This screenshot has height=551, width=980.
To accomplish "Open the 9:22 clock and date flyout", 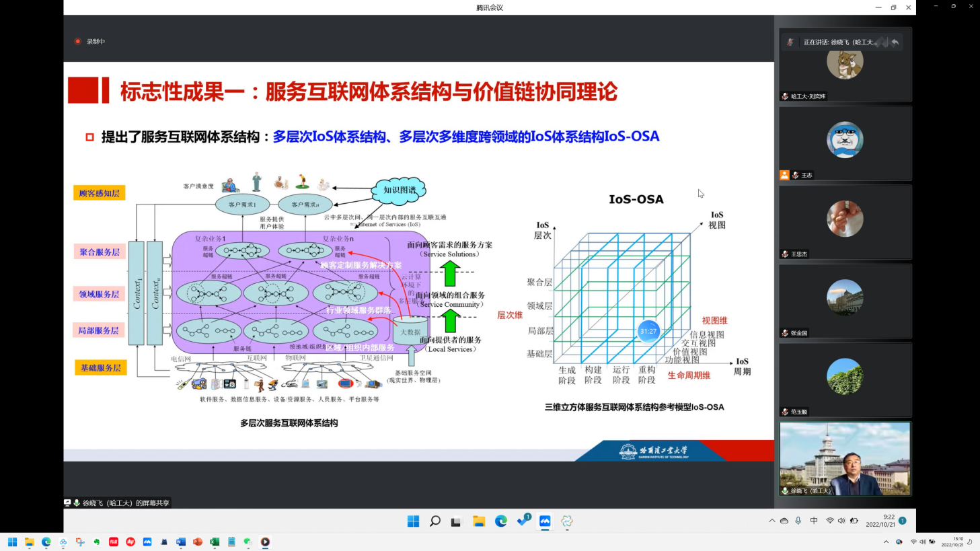I will tap(880, 521).
